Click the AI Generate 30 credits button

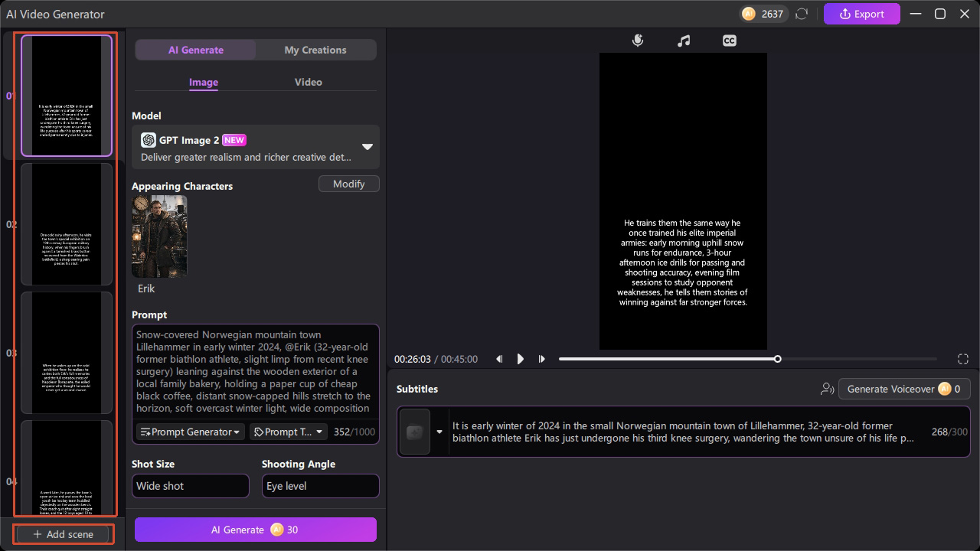(256, 530)
